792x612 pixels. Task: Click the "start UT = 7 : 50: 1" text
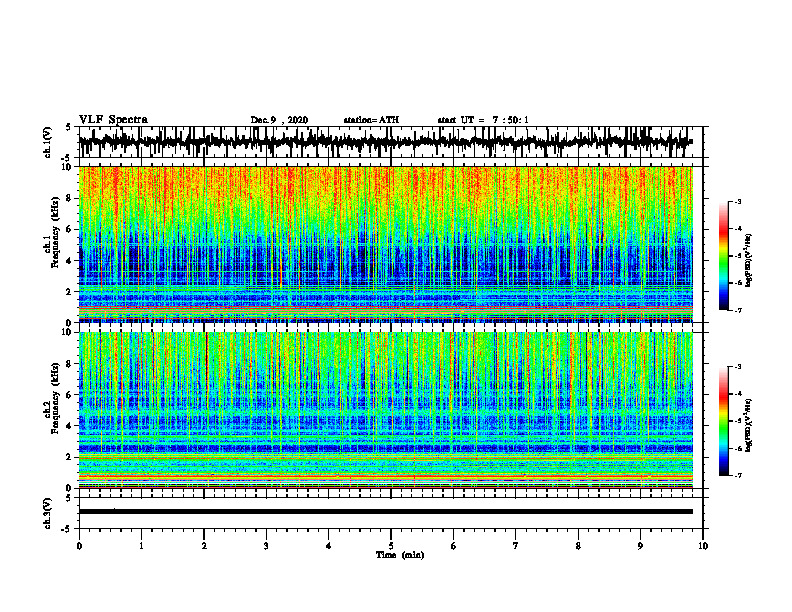pyautogui.click(x=483, y=120)
